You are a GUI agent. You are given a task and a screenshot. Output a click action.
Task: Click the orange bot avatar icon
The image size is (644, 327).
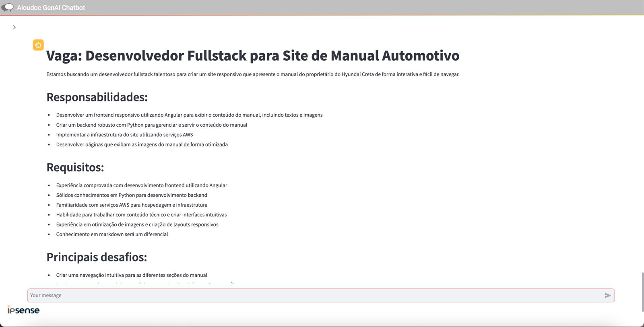pos(38,45)
